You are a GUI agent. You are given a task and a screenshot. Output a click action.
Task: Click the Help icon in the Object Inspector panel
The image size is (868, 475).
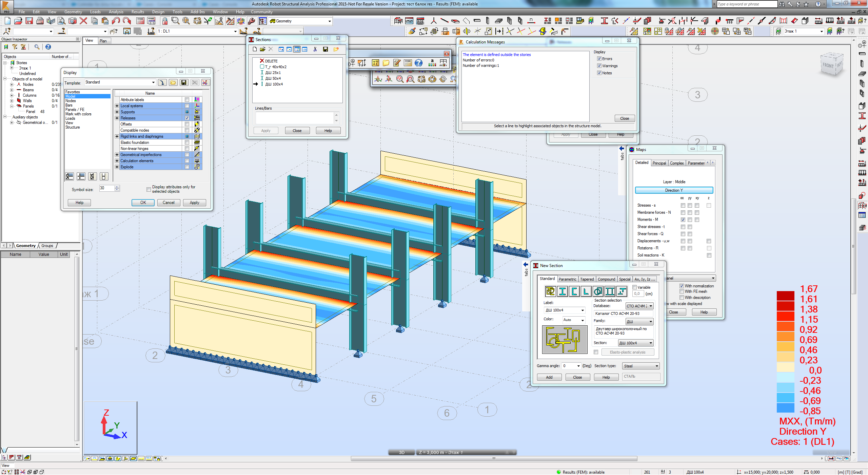(48, 47)
